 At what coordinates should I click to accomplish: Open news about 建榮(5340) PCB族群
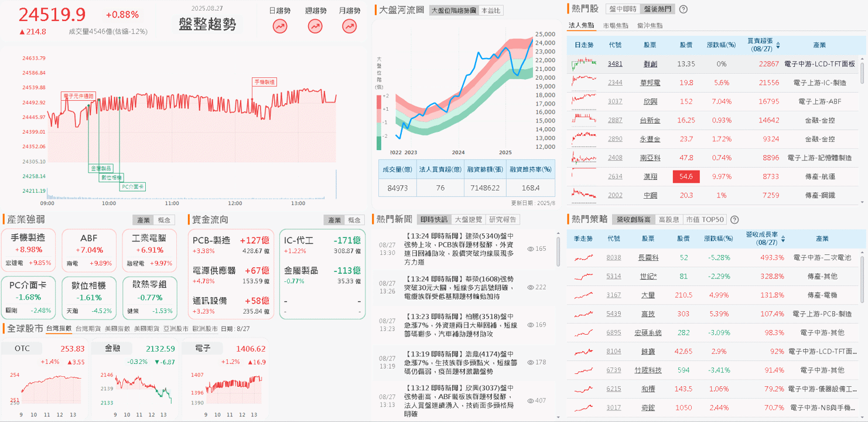pos(460,249)
